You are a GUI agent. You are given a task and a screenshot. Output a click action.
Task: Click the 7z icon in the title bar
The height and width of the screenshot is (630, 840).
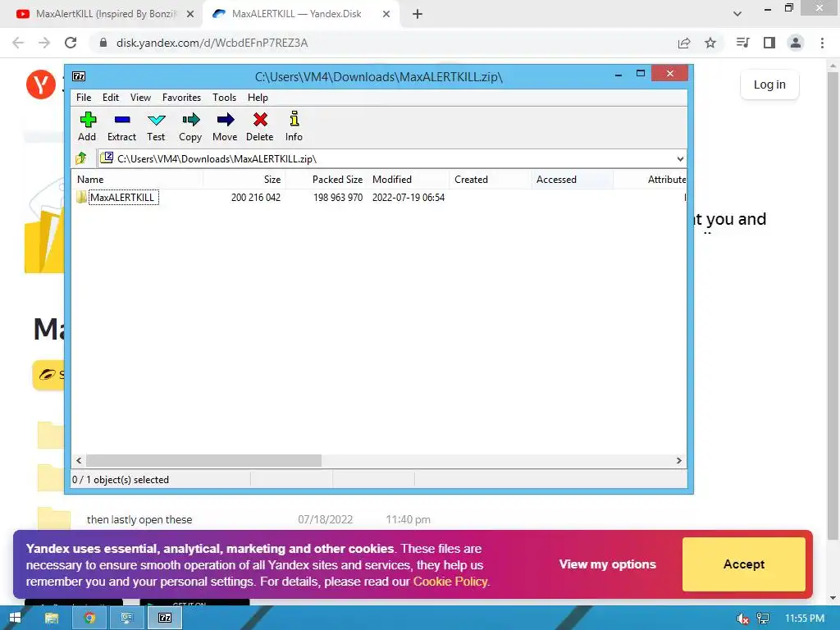tap(79, 76)
